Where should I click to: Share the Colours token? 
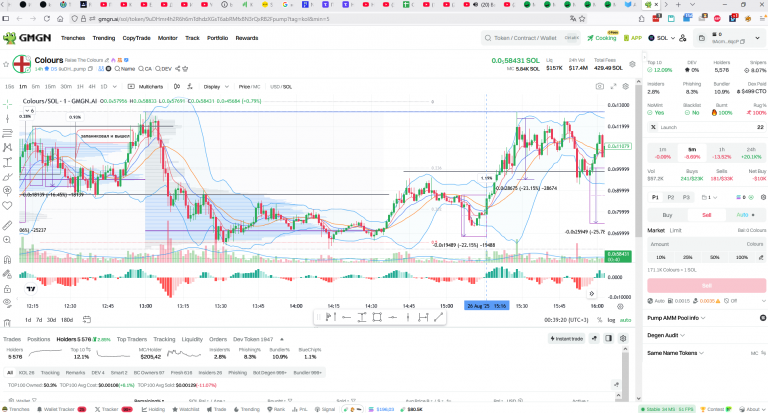(178, 69)
